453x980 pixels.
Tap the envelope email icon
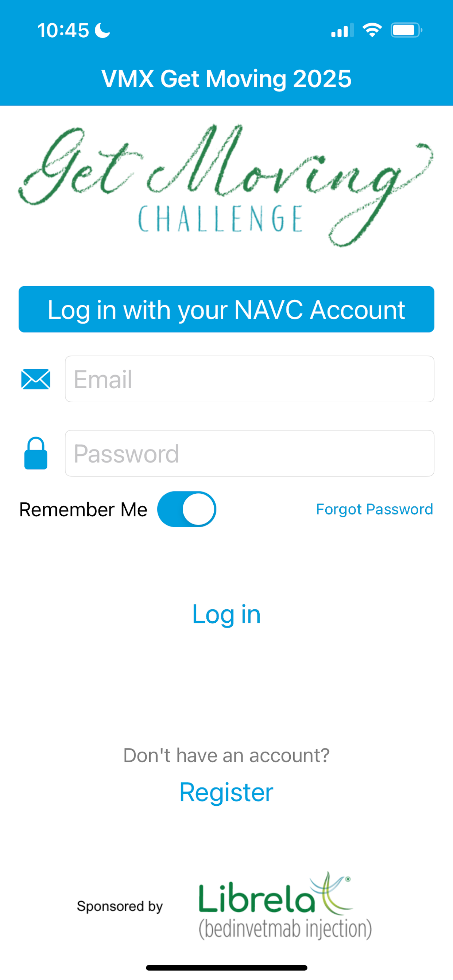point(36,379)
